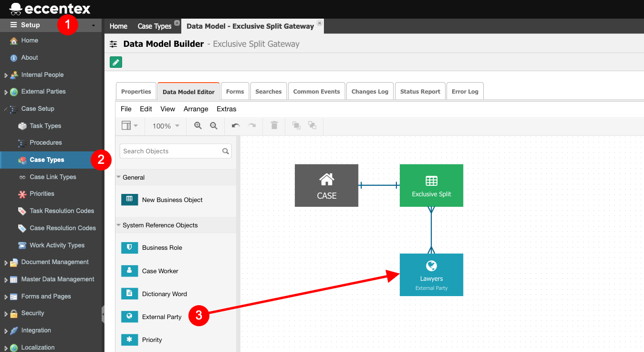The image size is (644, 352).
Task: Expand the Master Data Management node
Action: (x=6, y=280)
